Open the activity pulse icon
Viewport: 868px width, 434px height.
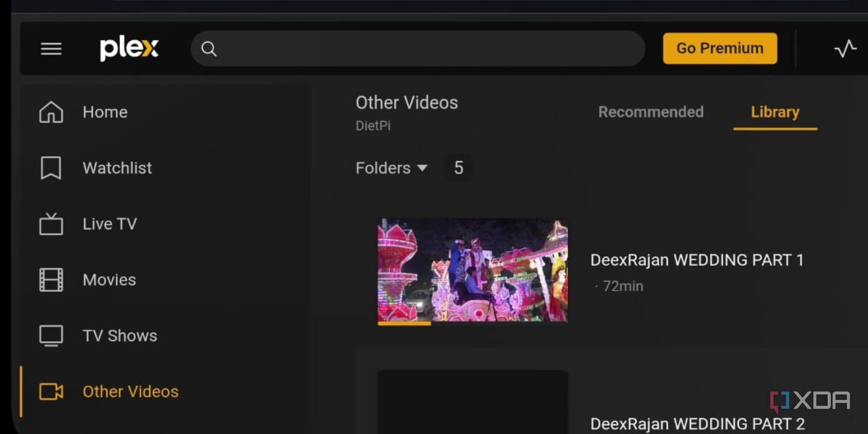845,49
